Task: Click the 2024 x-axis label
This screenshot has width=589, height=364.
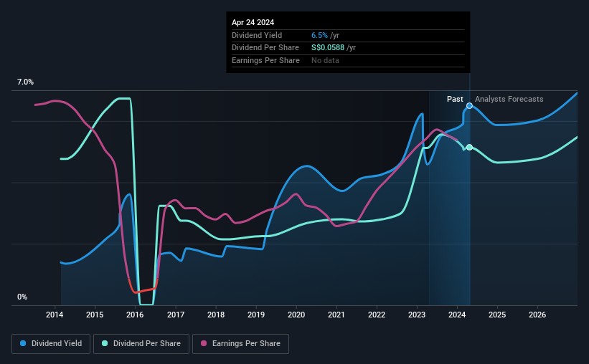Action: point(457,315)
